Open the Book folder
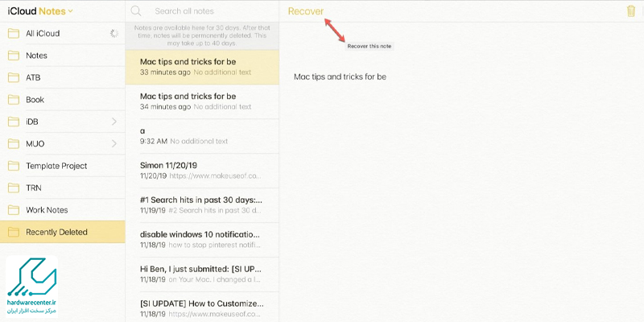The width and height of the screenshot is (644, 322). click(63, 99)
